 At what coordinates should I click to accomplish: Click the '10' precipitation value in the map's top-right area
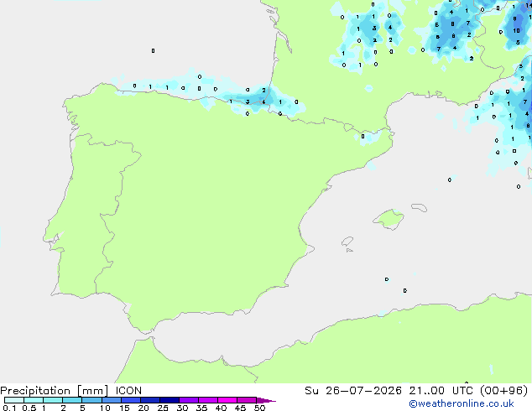pyautogui.click(x=516, y=30)
